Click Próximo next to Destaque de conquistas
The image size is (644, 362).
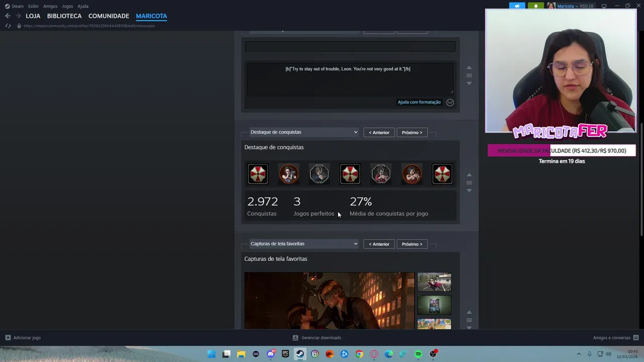click(x=412, y=132)
